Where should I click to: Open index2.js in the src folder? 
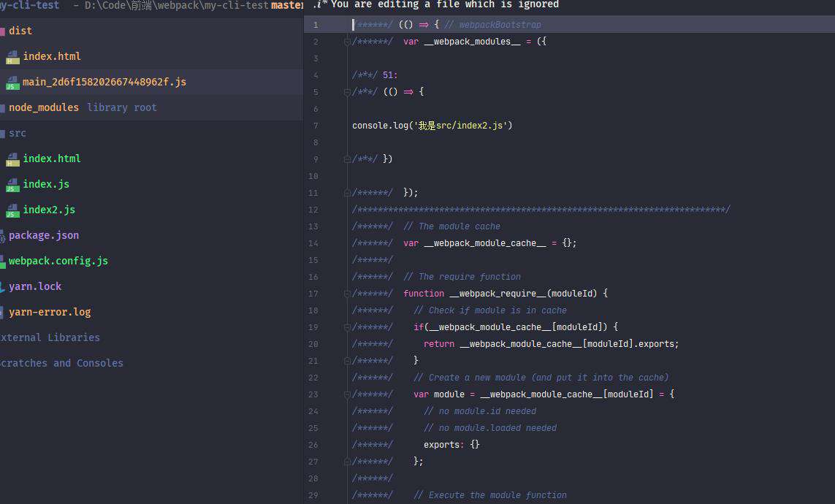pos(49,210)
